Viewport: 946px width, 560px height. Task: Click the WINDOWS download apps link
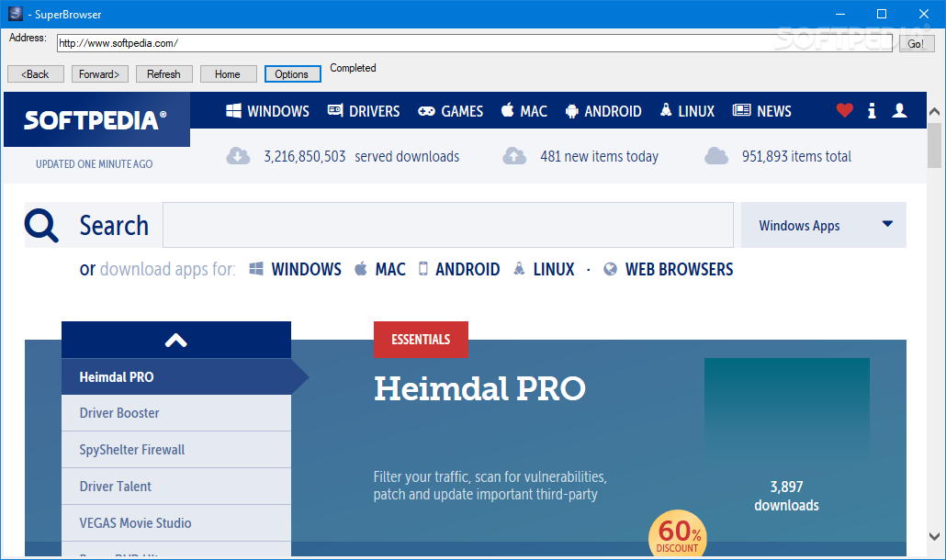296,269
